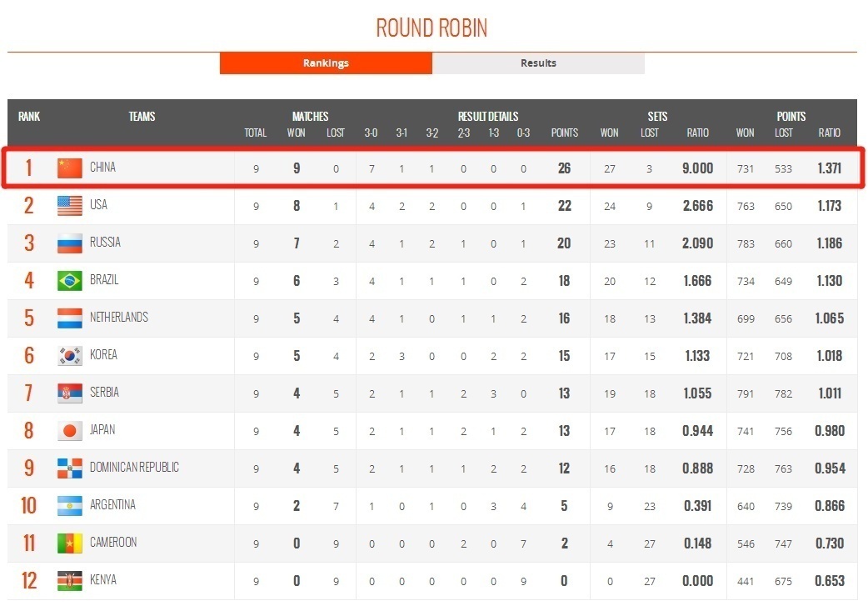Click the Kenya flag icon

point(70,581)
